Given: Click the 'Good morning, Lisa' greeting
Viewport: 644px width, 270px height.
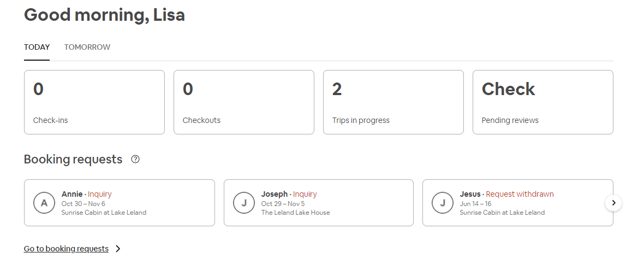Looking at the screenshot, I should (x=104, y=15).
